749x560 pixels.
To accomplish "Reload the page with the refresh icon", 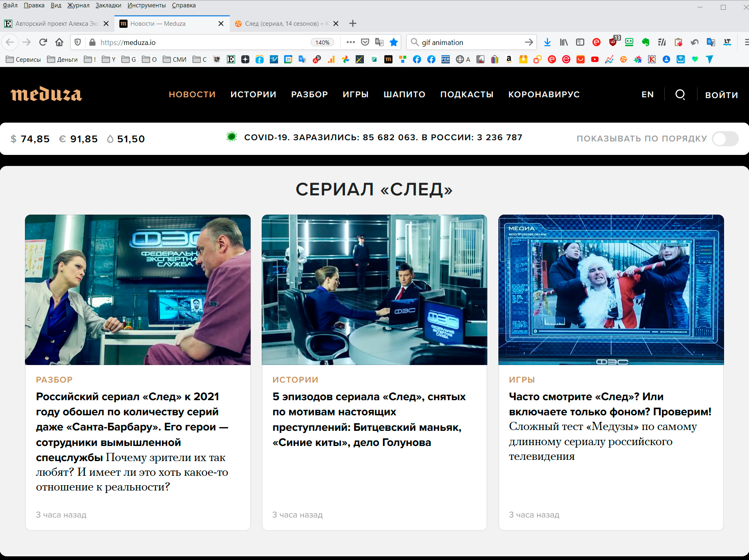I will (43, 42).
